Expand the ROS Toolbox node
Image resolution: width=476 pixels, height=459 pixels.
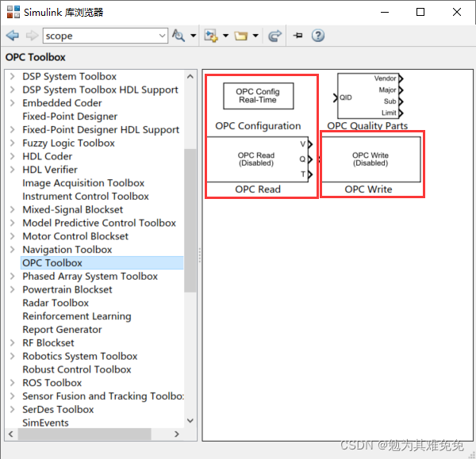(x=12, y=383)
